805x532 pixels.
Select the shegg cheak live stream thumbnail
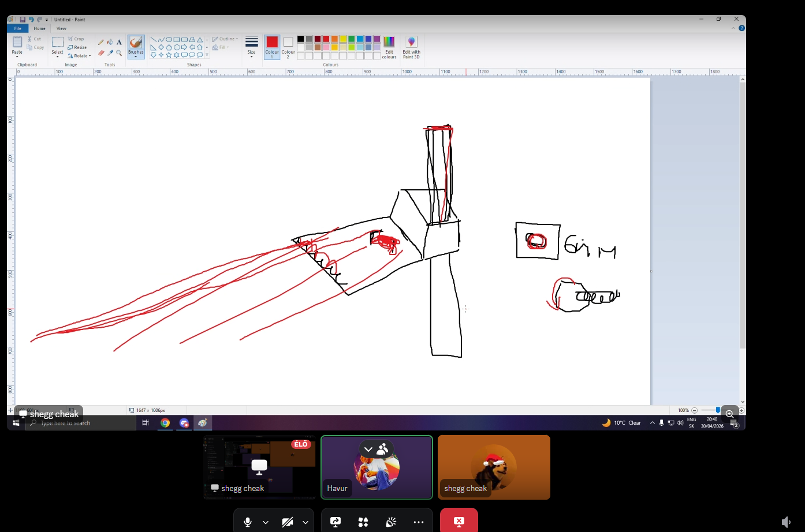coord(259,467)
